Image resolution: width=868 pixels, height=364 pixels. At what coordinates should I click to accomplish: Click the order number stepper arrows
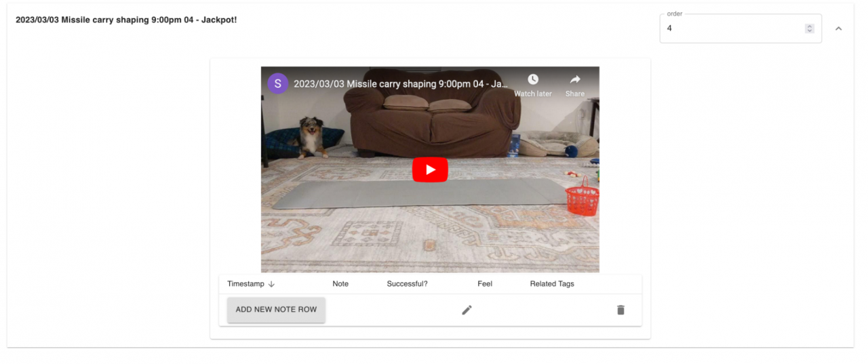coord(809,28)
